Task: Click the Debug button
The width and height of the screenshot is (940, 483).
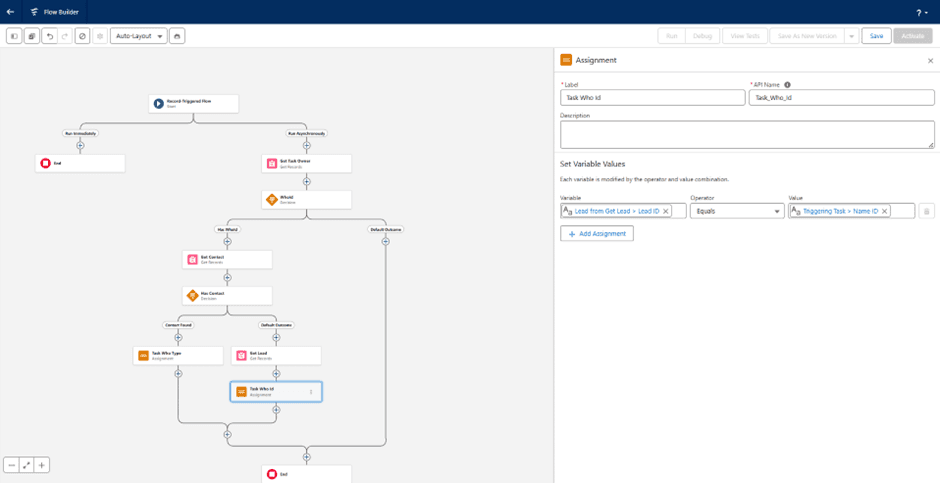Action: 702,36
